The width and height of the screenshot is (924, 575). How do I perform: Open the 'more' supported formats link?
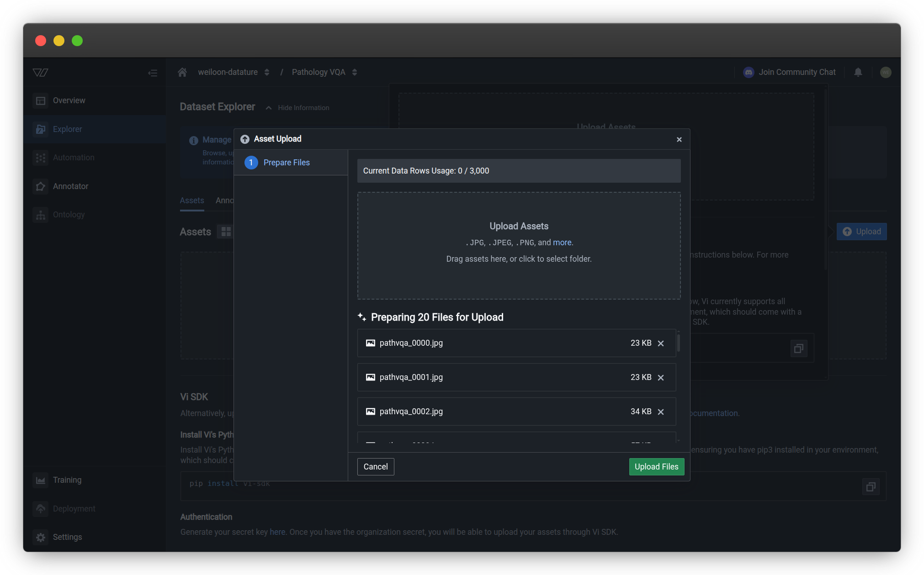coord(562,243)
